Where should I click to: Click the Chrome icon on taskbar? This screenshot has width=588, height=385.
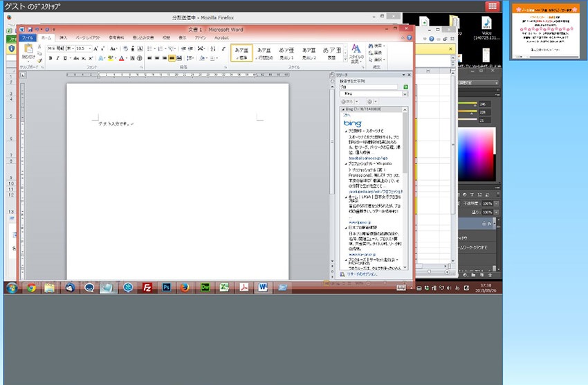pyautogui.click(x=31, y=288)
